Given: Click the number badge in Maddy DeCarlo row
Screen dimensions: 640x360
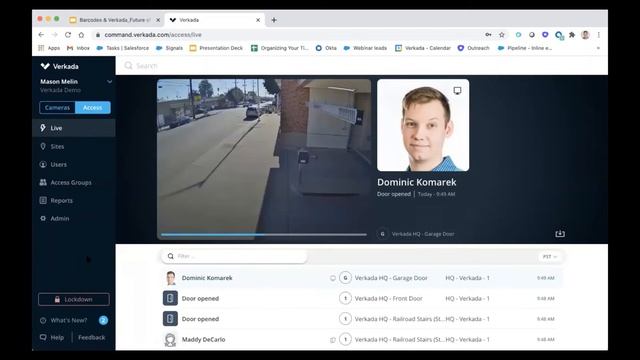Looking at the screenshot, I should point(345,340).
